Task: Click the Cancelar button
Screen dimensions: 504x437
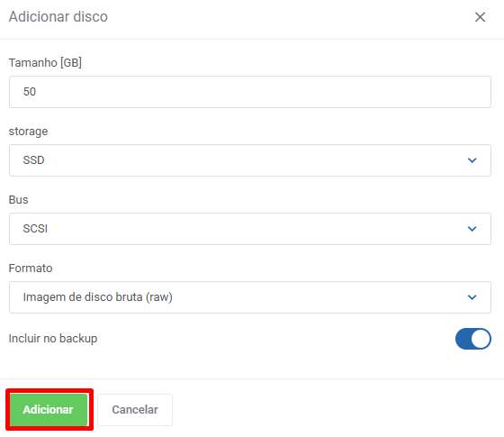Action: point(135,410)
